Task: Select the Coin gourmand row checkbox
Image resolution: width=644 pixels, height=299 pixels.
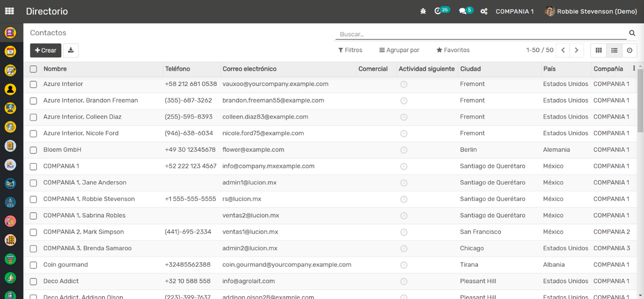Action: tap(34, 265)
